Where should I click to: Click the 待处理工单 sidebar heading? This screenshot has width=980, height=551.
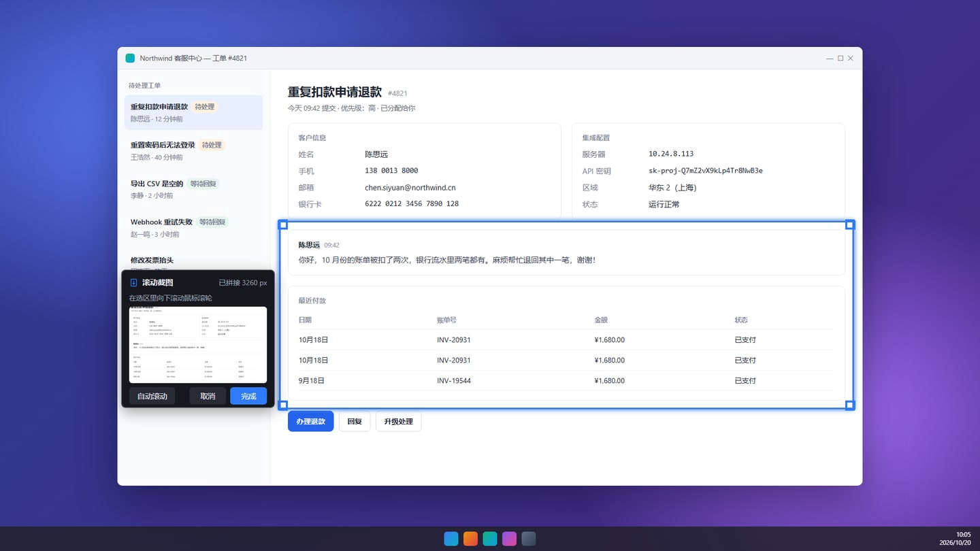[145, 86]
